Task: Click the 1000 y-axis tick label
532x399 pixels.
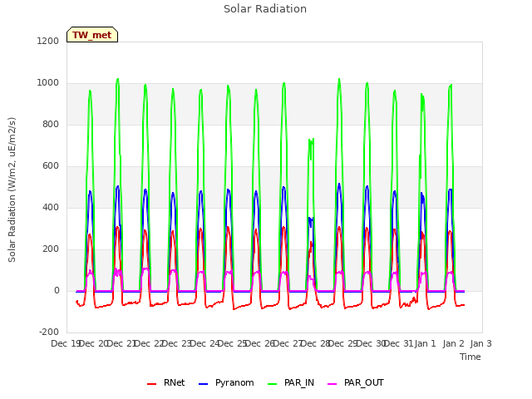Action: (48, 83)
